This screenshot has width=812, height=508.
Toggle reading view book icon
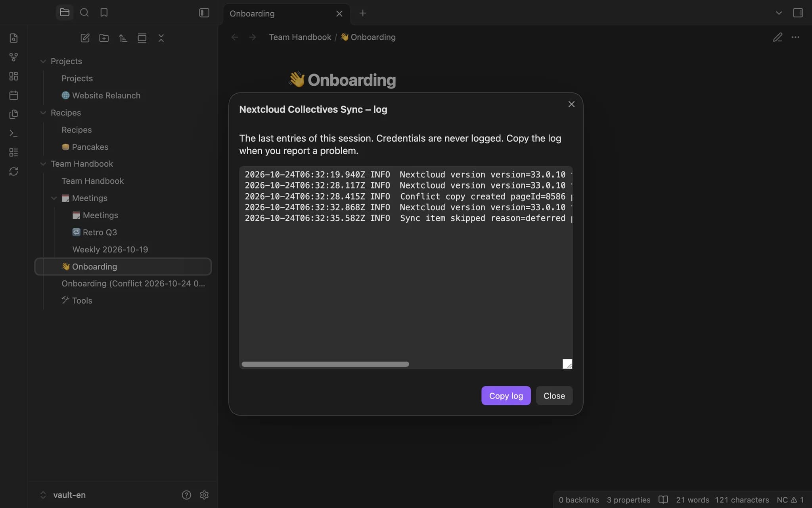point(663,500)
